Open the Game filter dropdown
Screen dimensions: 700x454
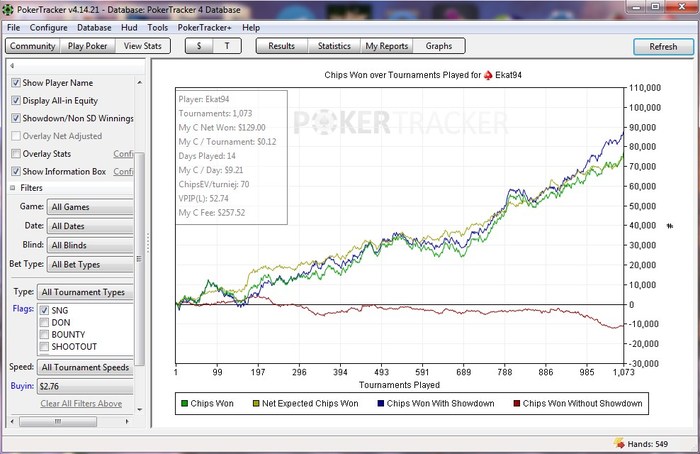(90, 207)
